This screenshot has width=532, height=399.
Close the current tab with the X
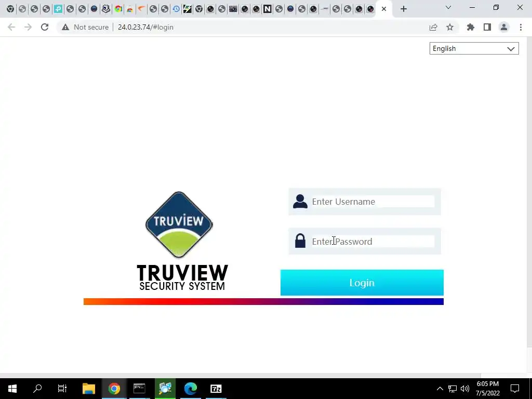tap(384, 9)
